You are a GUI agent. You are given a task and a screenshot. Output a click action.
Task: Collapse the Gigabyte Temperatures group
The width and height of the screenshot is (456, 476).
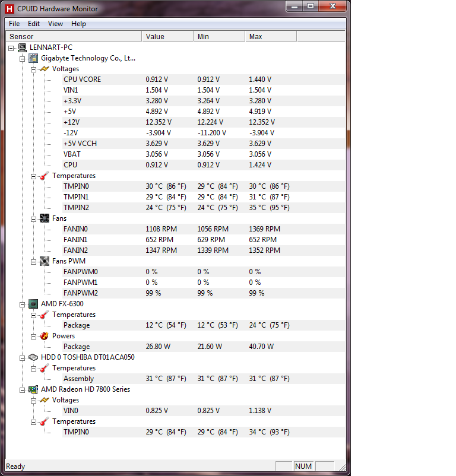(33, 176)
